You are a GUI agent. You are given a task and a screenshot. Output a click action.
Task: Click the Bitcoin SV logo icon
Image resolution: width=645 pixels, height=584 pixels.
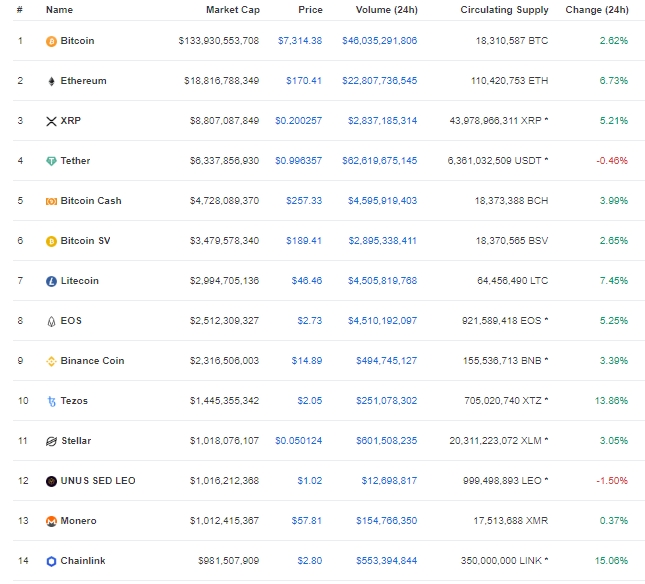tap(51, 241)
